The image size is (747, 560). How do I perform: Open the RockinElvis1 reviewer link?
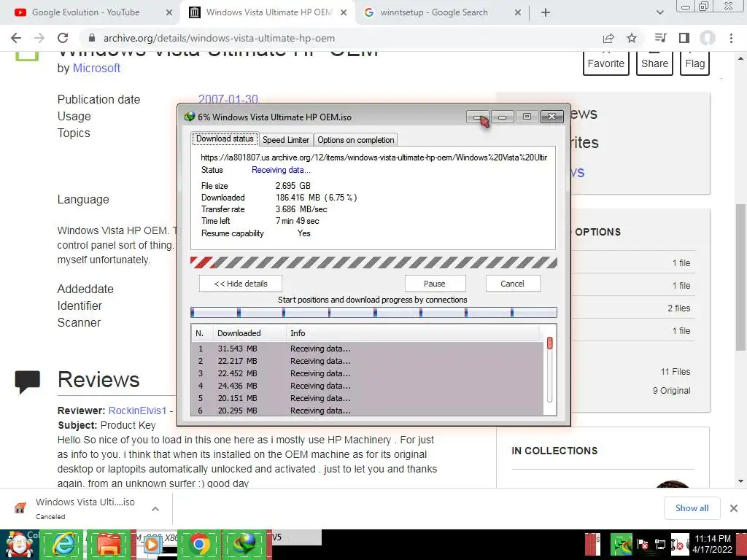point(138,411)
